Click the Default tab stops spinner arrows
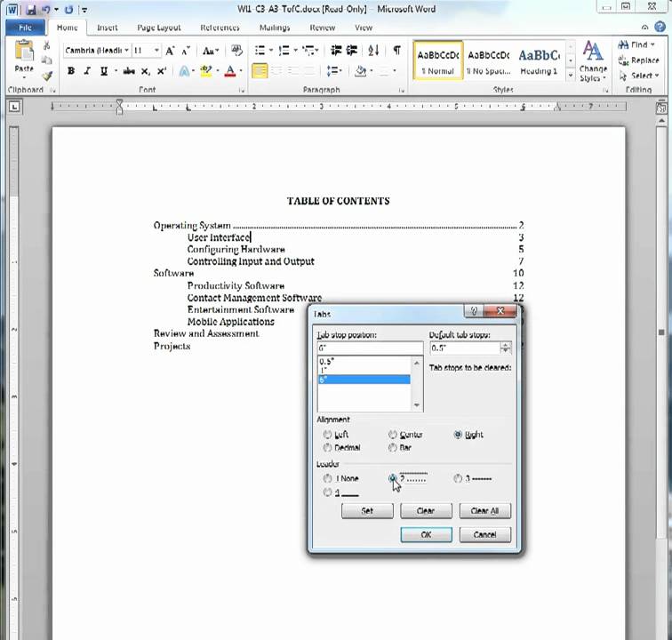672x640 pixels. [x=506, y=348]
